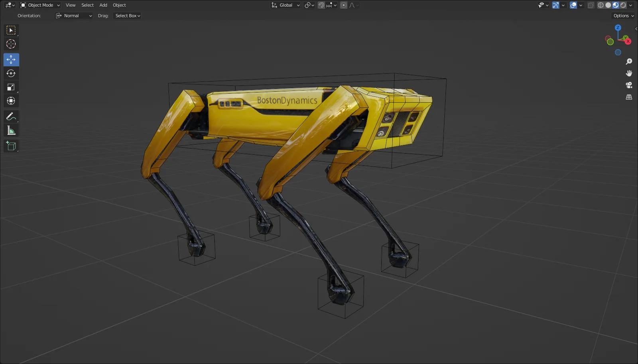Pick the Measure tool
The width and height of the screenshot is (638, 364).
11,130
